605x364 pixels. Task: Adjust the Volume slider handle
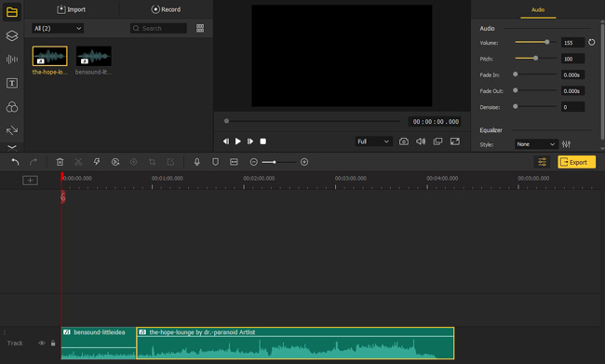[546, 42]
